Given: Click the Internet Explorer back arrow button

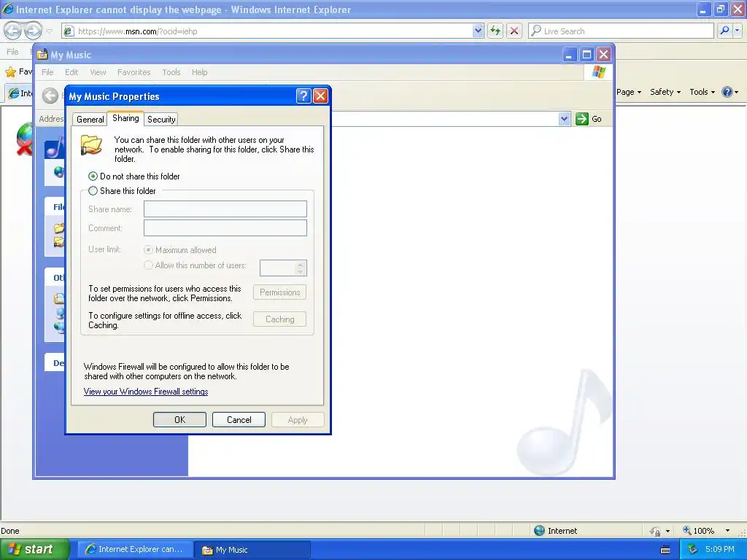Looking at the screenshot, I should 12,31.
